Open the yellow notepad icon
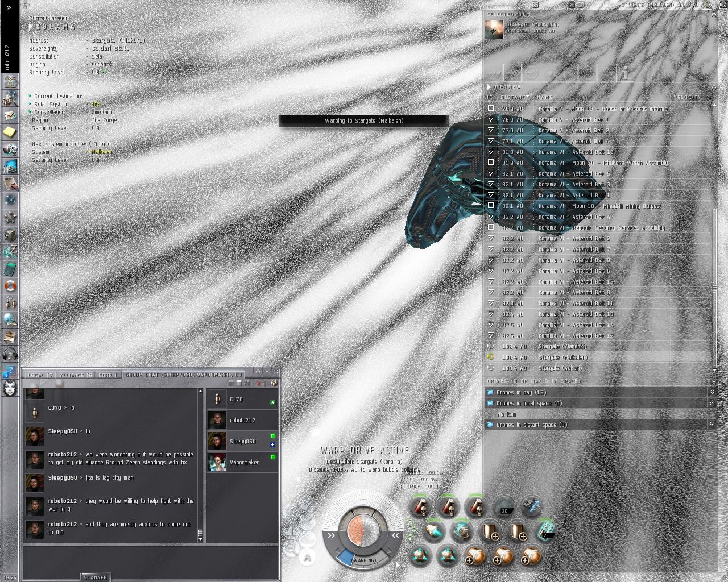 point(10,132)
